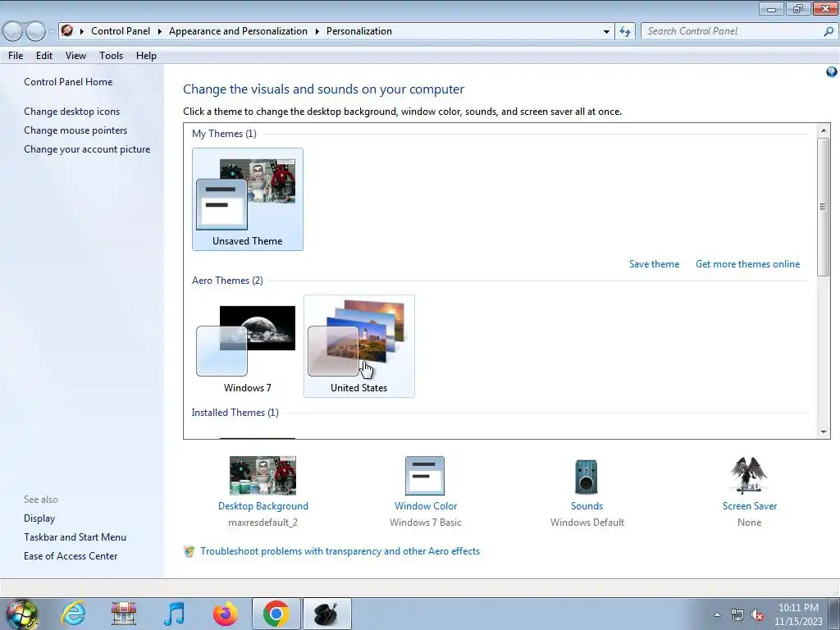The width and height of the screenshot is (840, 630).
Task: Click the Personalization icon in address bar
Action: pos(67,30)
